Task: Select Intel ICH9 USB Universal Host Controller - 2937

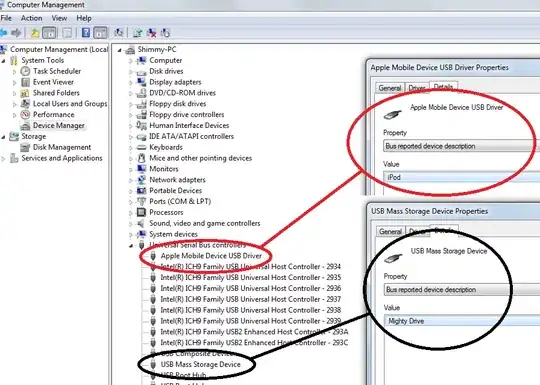Action: point(251,299)
